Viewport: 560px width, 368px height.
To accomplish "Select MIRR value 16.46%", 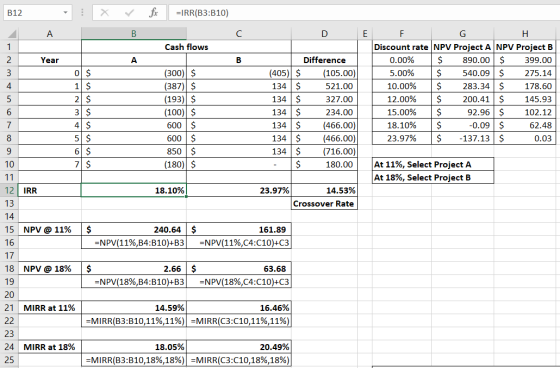I will pos(239,308).
